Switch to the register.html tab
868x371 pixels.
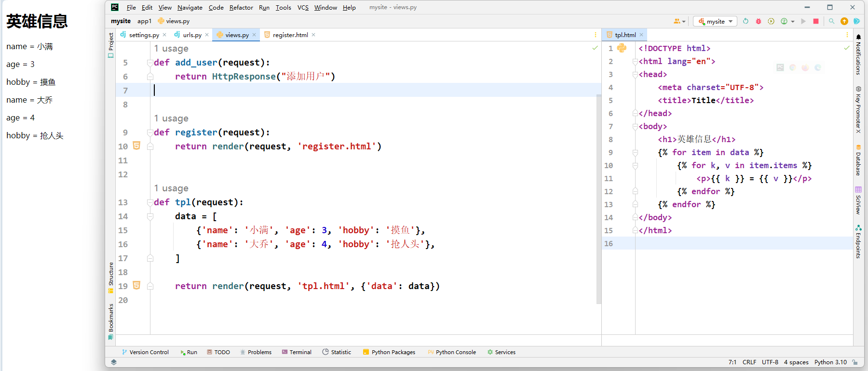(x=290, y=35)
